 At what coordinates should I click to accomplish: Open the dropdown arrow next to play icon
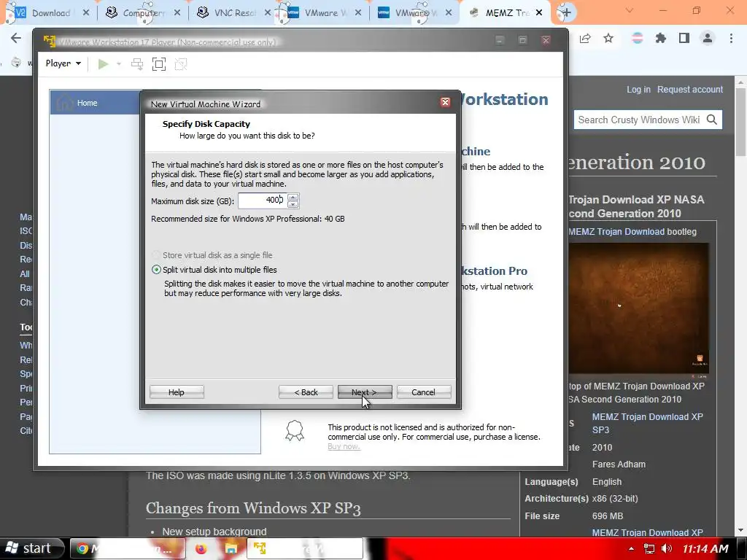(x=119, y=64)
